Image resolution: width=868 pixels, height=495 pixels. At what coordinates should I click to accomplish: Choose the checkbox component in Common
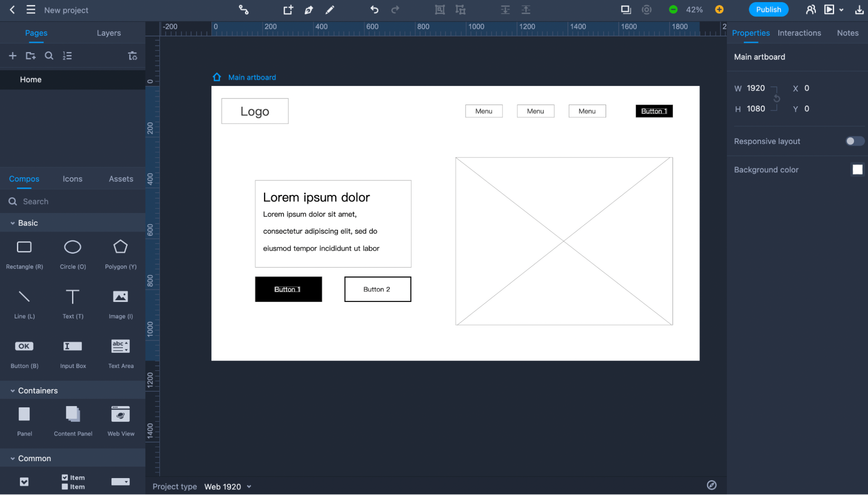coord(24,482)
